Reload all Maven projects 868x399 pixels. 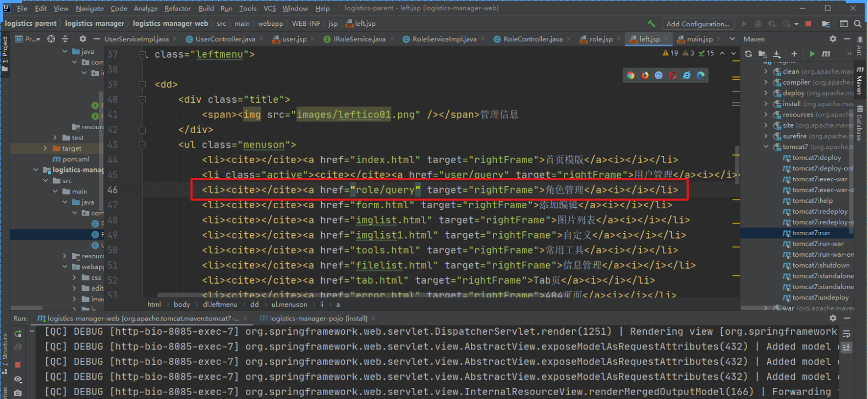748,54
